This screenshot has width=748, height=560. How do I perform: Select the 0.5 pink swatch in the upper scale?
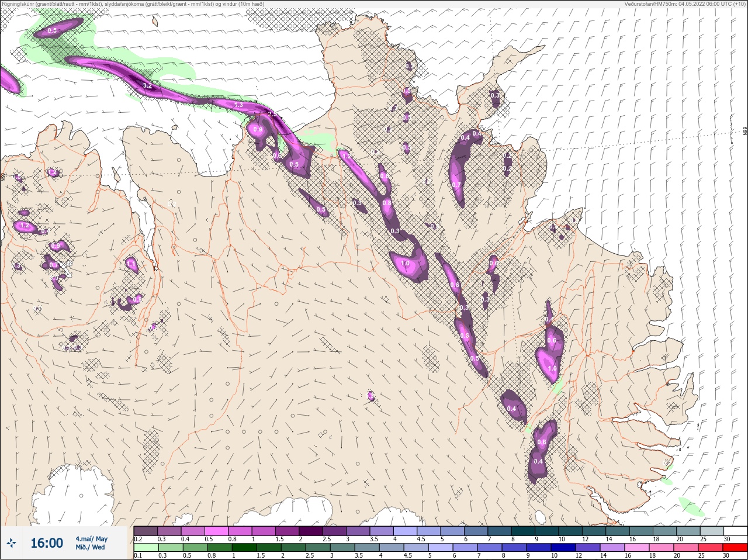pos(216,531)
